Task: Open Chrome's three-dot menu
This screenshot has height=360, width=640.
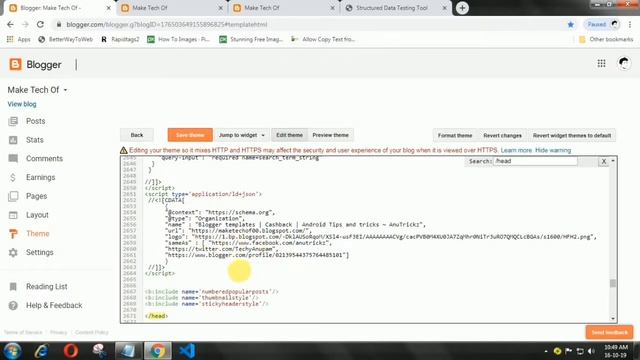Action: (630, 24)
